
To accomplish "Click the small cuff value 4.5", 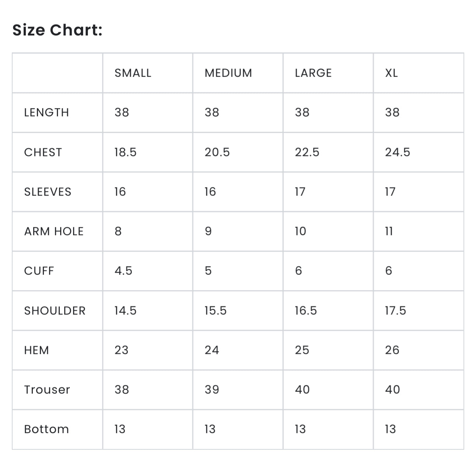I will [x=123, y=271].
